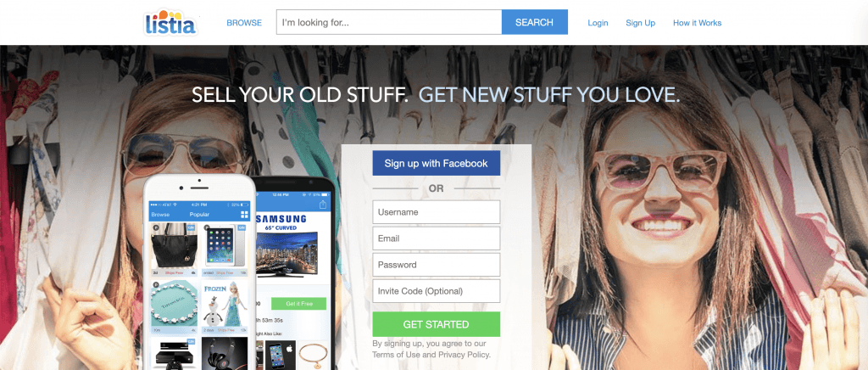This screenshot has width=868, height=370.
Task: Click the green GET STARTED button
Action: 437,324
